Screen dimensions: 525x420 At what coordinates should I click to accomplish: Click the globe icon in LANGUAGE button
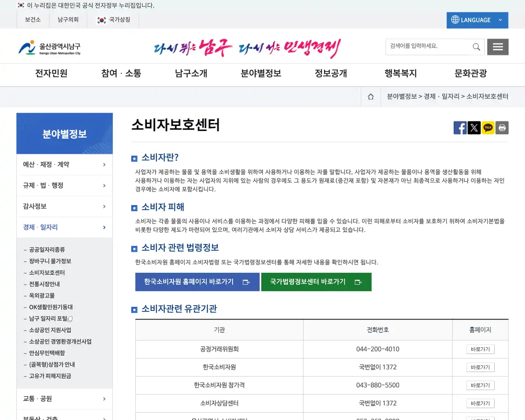click(x=455, y=20)
